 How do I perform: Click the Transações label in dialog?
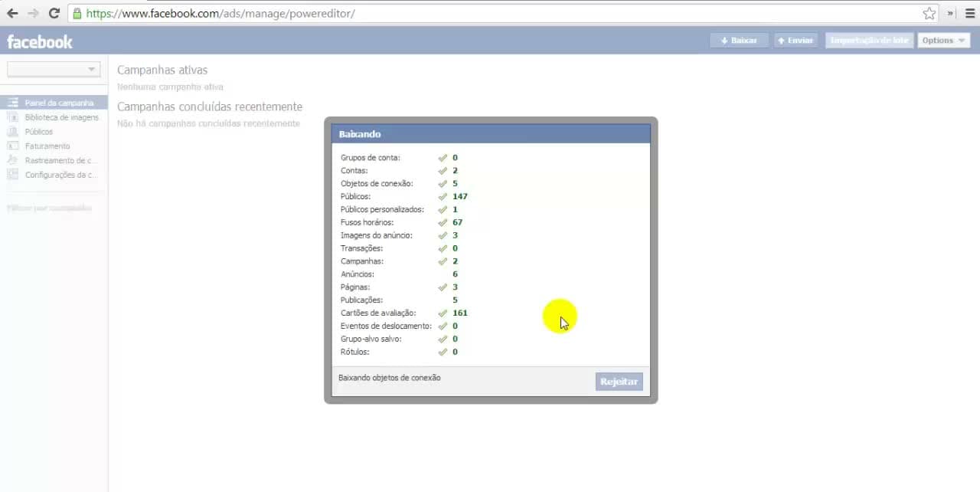[361, 248]
